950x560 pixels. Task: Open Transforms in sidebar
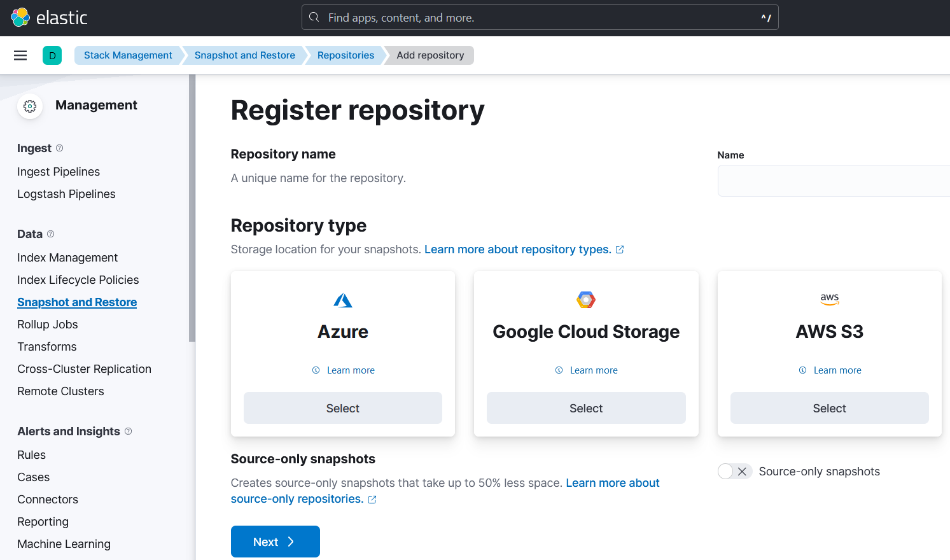point(47,347)
